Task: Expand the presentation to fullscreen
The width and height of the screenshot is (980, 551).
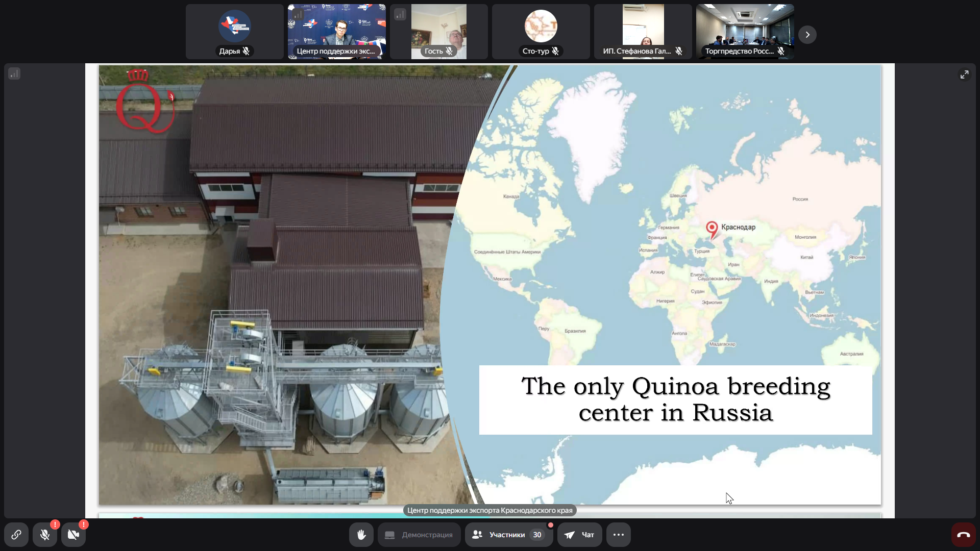Action: tap(964, 74)
